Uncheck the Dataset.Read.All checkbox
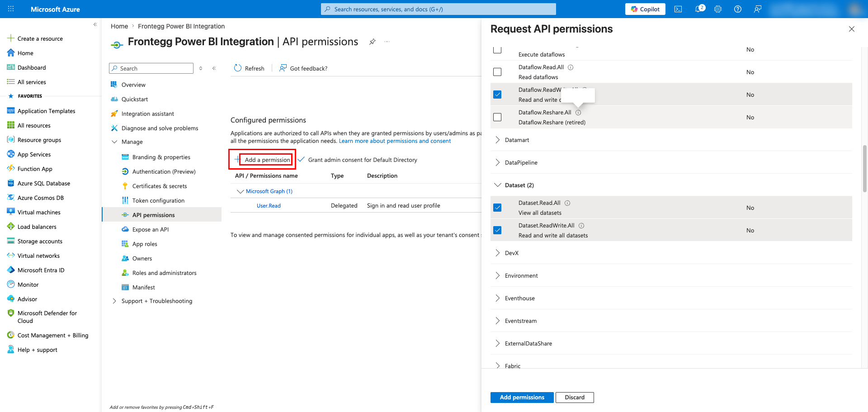The image size is (868, 412). pos(497,208)
